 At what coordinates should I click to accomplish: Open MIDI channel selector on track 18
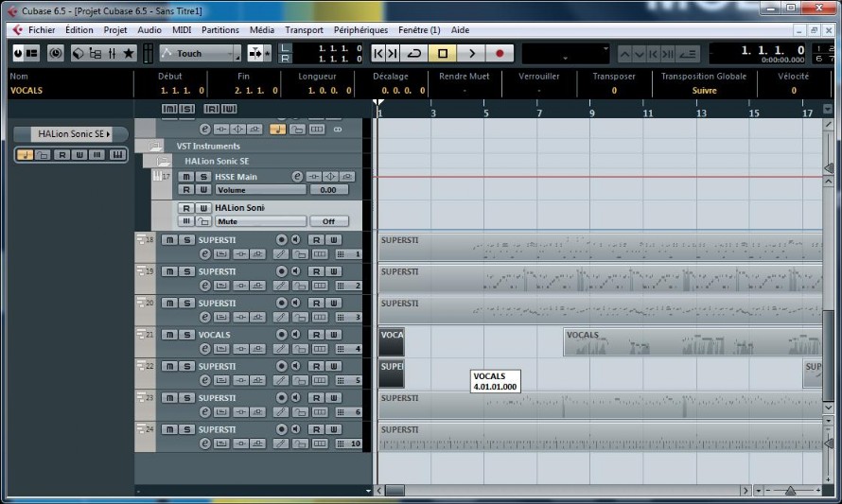(x=348, y=253)
